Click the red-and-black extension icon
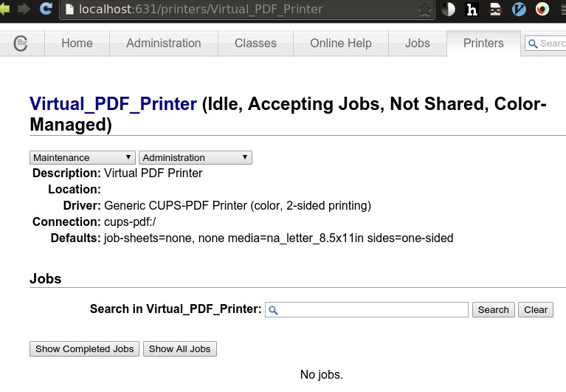 [x=496, y=10]
